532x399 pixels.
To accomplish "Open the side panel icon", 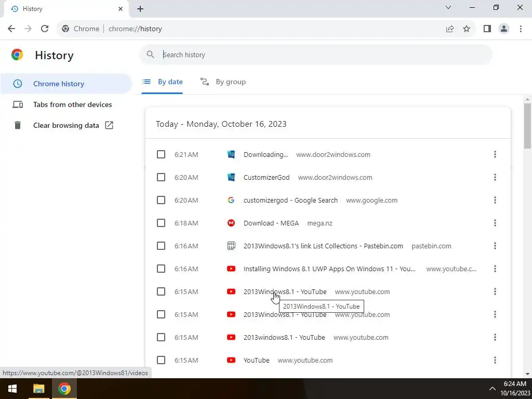I will (x=487, y=29).
